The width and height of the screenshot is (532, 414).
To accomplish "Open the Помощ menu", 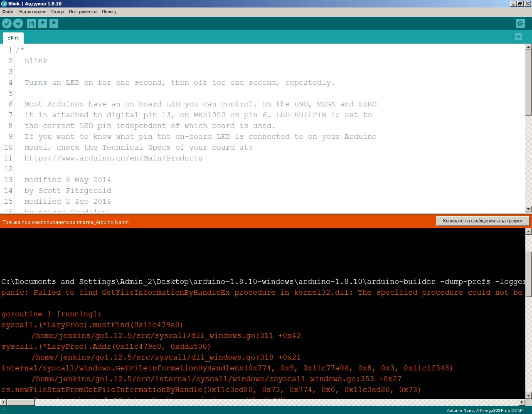I will click(x=109, y=12).
